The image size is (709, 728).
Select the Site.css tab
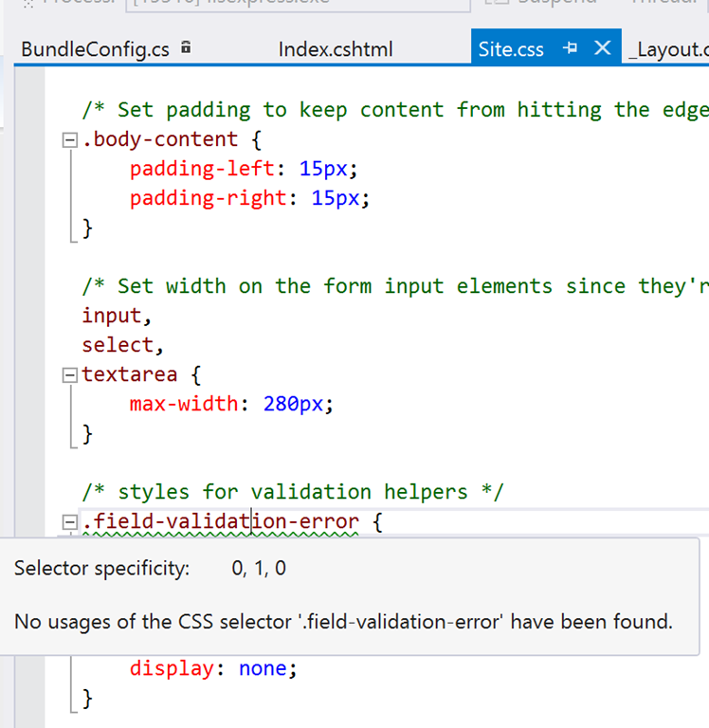[511, 49]
